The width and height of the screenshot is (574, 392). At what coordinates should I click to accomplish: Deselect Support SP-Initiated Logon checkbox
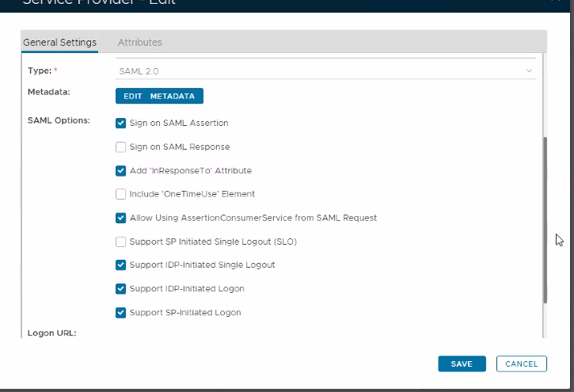pyautogui.click(x=121, y=312)
